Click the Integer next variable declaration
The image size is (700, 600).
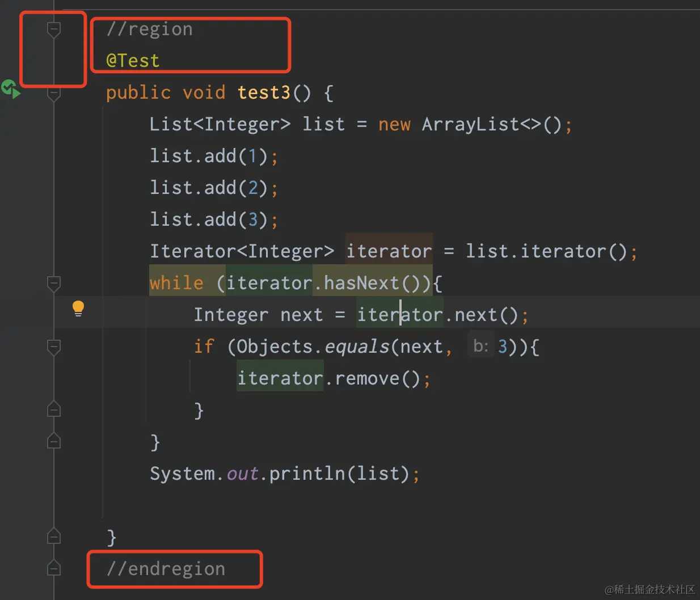pos(258,315)
